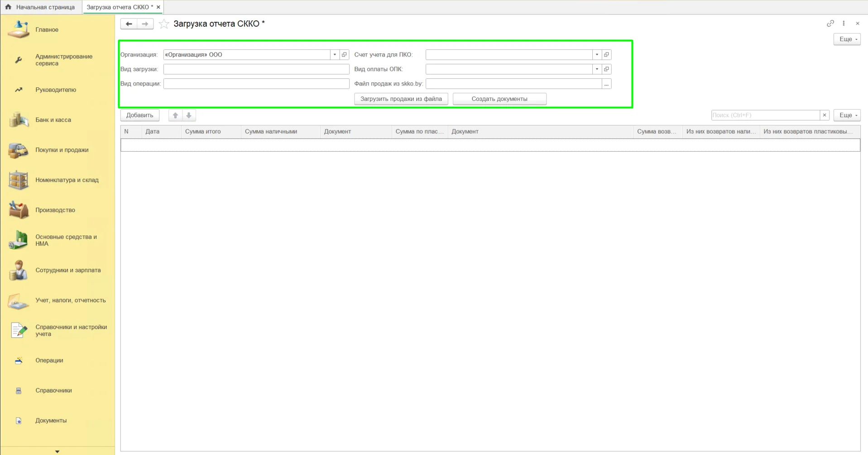The width and height of the screenshot is (868, 455).
Task: Expand the Вид оплаты ОПК dropdown
Action: [597, 69]
